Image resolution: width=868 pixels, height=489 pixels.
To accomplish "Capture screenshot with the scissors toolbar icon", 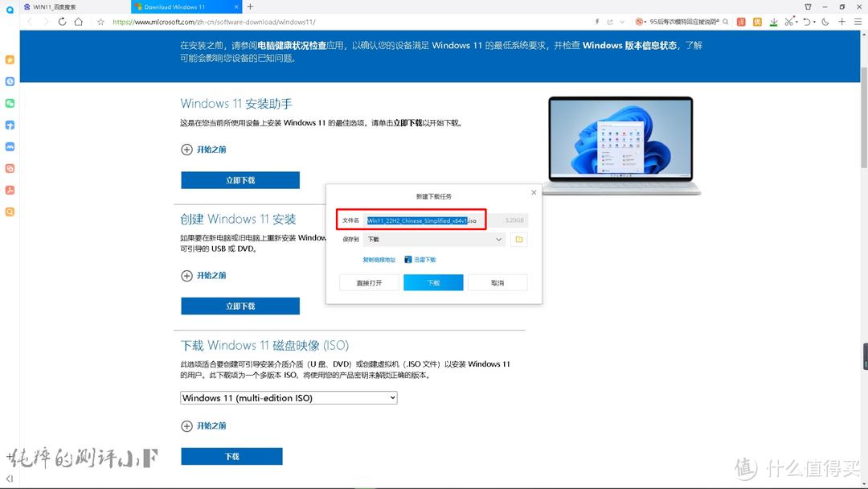I will pos(790,22).
